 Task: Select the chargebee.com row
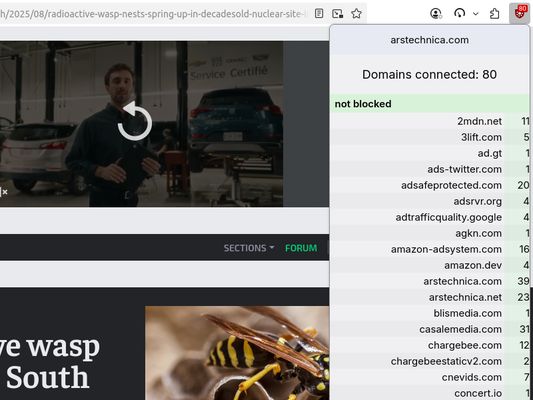tap(429, 345)
